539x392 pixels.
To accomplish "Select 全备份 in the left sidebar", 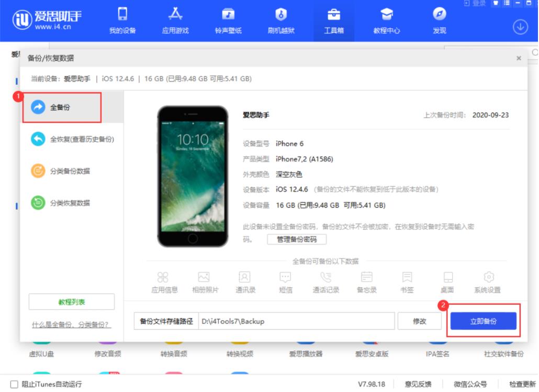I will coord(60,107).
